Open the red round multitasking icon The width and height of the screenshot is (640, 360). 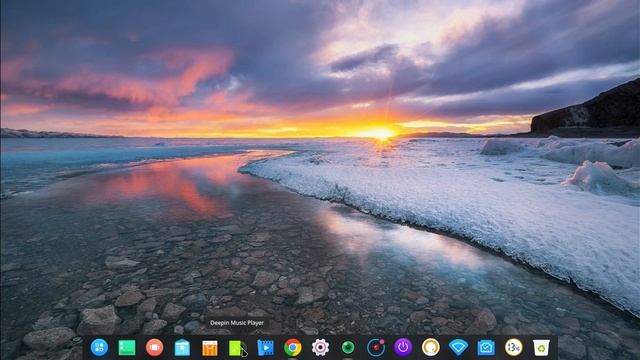(154, 347)
